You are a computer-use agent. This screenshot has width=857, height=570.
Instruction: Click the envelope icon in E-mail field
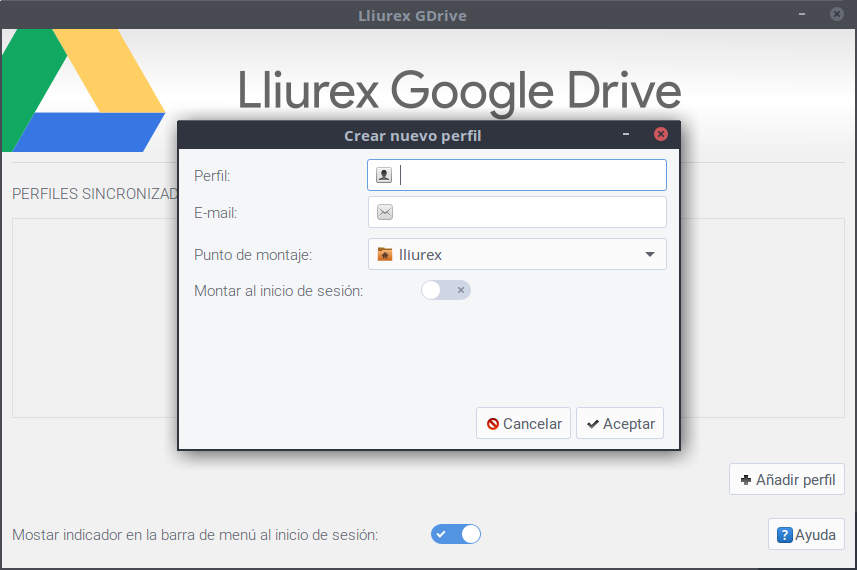click(x=384, y=212)
